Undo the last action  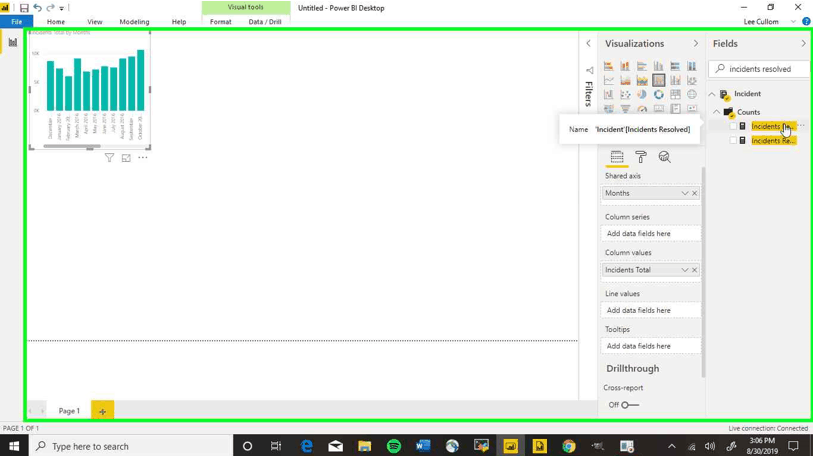click(37, 8)
